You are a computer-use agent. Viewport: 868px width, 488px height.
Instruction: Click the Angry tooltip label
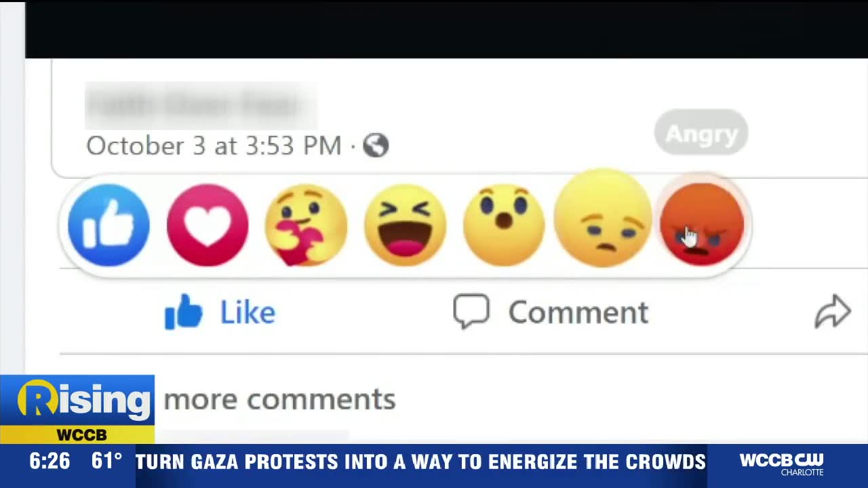click(x=701, y=133)
